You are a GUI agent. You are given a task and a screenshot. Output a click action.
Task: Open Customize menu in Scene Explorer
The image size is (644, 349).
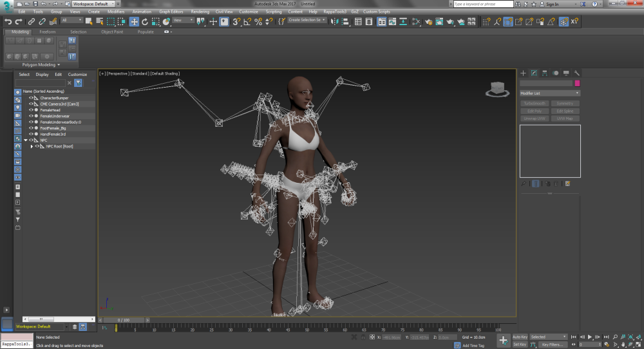pyautogui.click(x=77, y=75)
